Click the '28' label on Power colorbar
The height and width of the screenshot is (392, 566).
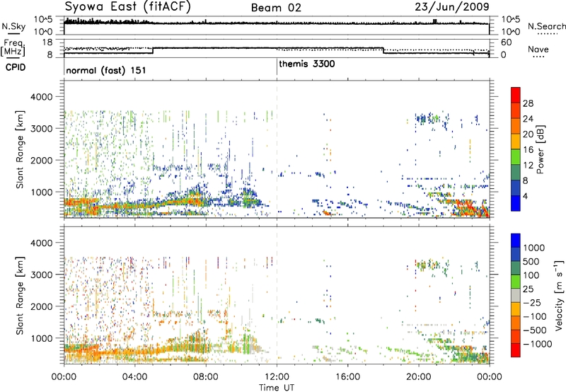coord(528,103)
